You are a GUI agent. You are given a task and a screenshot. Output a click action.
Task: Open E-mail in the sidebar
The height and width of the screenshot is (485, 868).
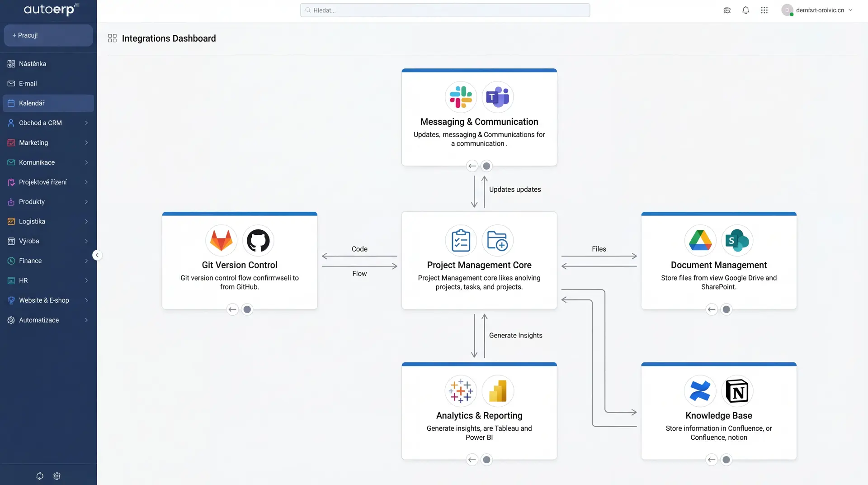tap(48, 84)
